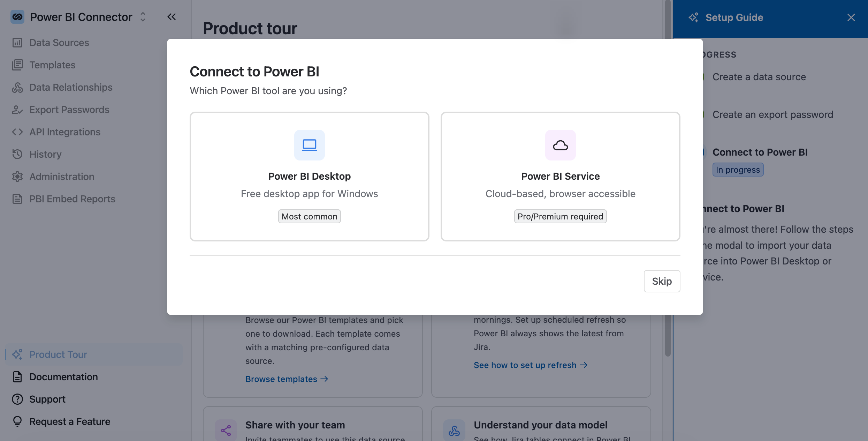
Task: Select the Power BI Desktop laptop icon
Action: pos(310,145)
